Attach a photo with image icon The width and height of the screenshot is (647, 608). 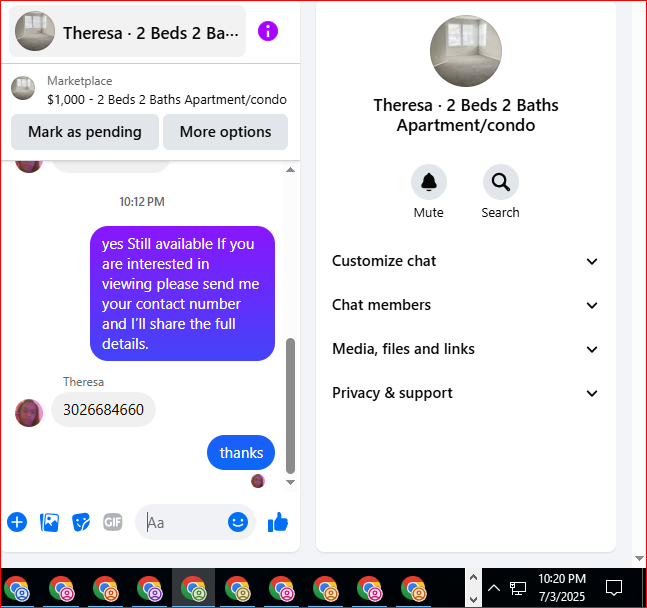pos(49,522)
